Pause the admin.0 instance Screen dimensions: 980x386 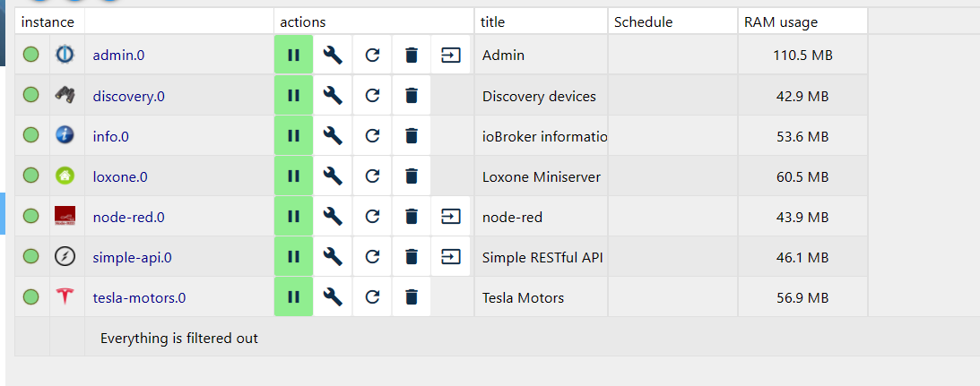293,56
